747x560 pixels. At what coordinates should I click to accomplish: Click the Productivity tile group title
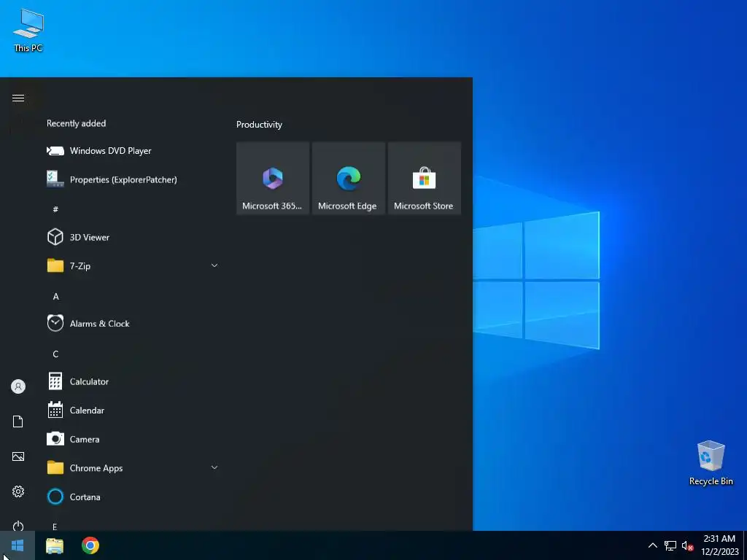point(259,125)
